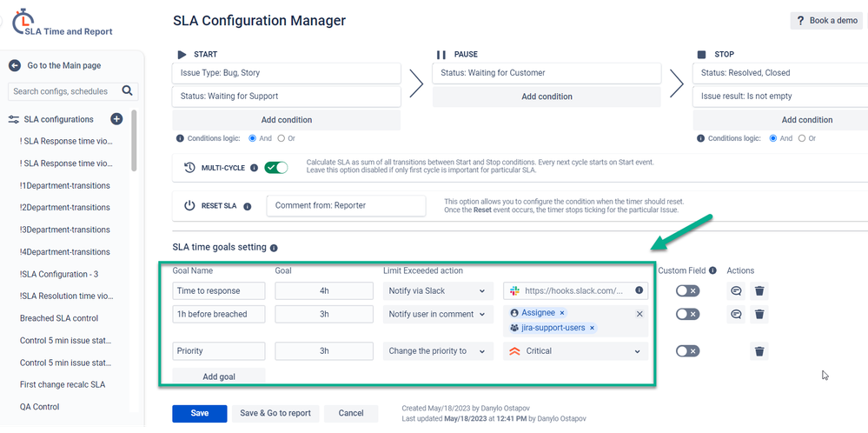The image size is (868, 433).
Task: Click the Save button
Action: click(199, 414)
